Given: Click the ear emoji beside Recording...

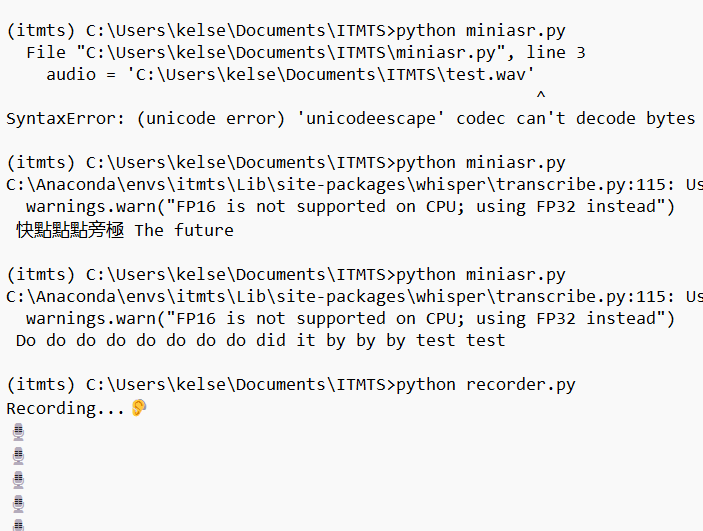Looking at the screenshot, I should [x=139, y=408].
